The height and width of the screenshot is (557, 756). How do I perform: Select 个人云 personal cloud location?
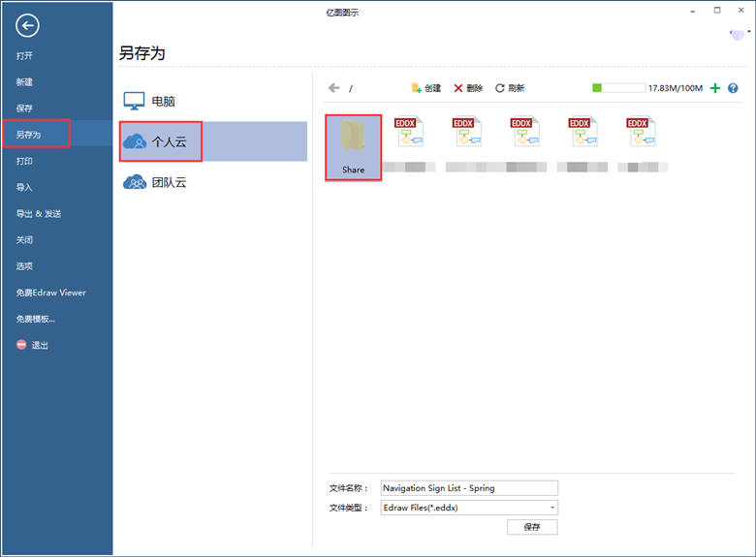(168, 141)
